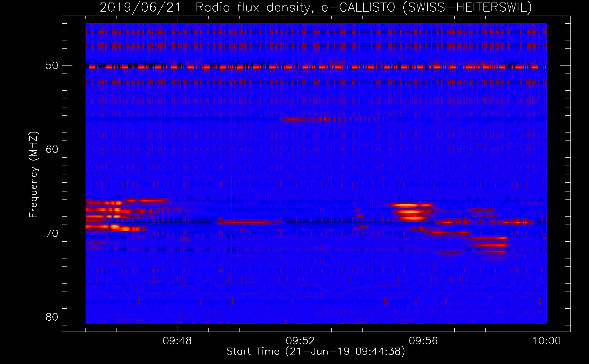Click the time tick label '09:48'

click(x=177, y=341)
